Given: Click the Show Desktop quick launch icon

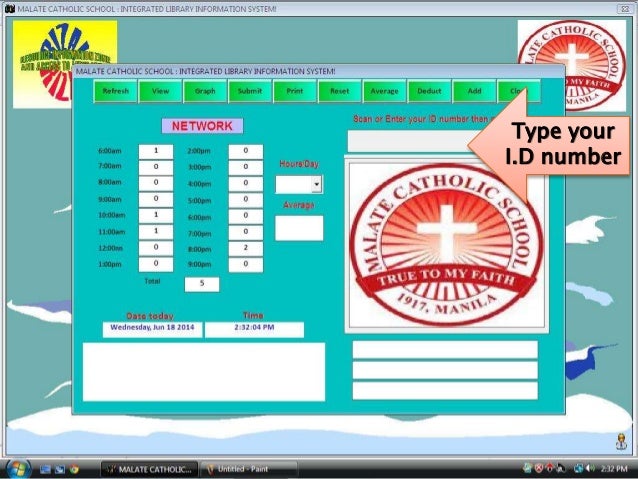Looking at the screenshot, I should (x=45, y=469).
